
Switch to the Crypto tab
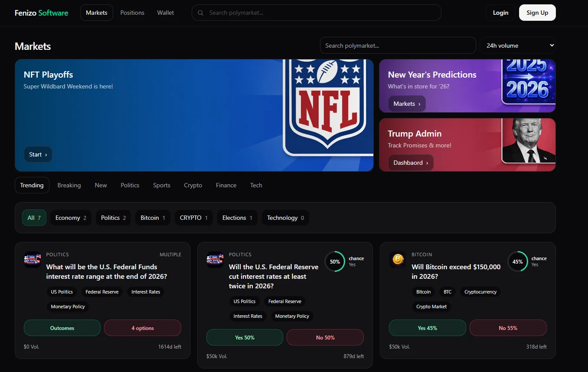pyautogui.click(x=193, y=185)
